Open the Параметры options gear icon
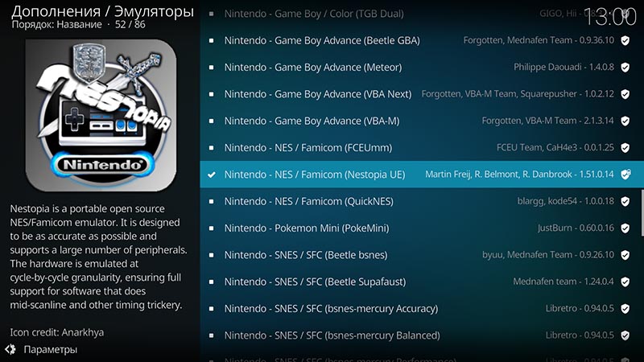644x362 pixels. pos(10,349)
